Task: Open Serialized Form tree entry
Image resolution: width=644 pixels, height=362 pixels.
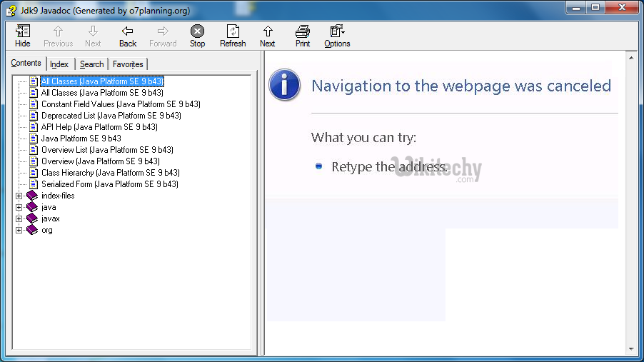Action: pyautogui.click(x=109, y=184)
